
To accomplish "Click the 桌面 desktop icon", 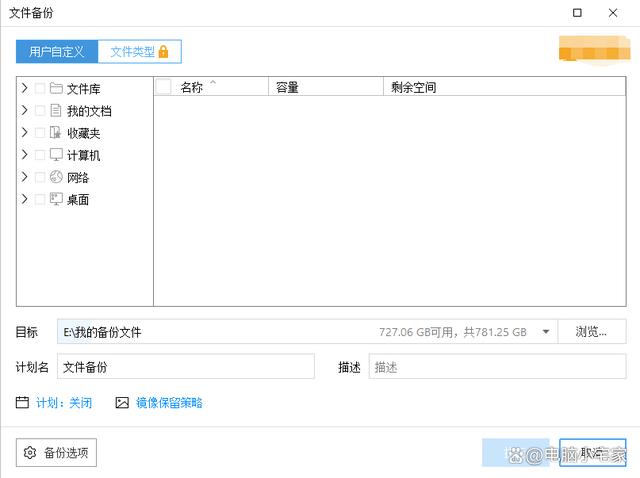I will click(56, 199).
